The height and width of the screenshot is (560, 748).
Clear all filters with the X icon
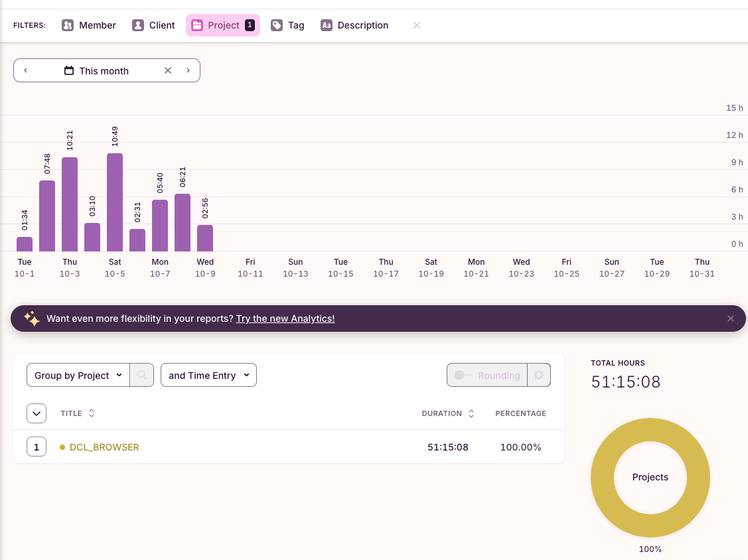tap(416, 25)
